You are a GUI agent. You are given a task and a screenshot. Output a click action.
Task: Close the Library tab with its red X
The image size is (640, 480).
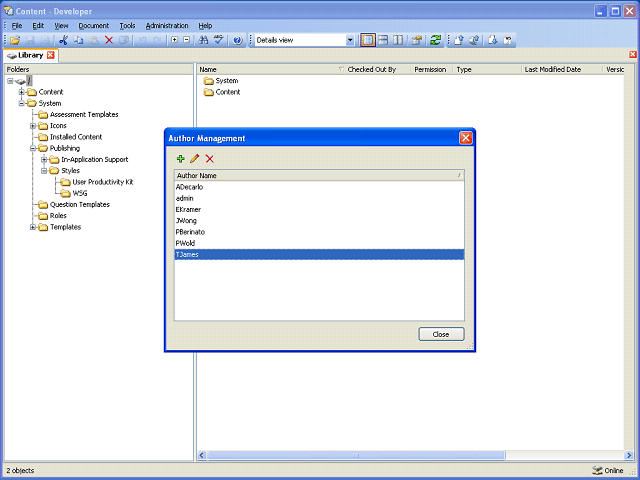click(x=51, y=55)
